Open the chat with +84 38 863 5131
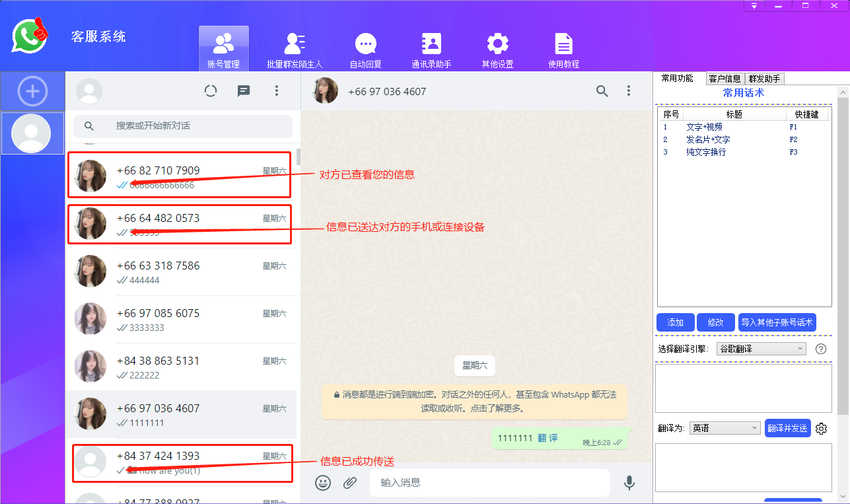Viewport: 850px width, 504px height. [x=181, y=367]
